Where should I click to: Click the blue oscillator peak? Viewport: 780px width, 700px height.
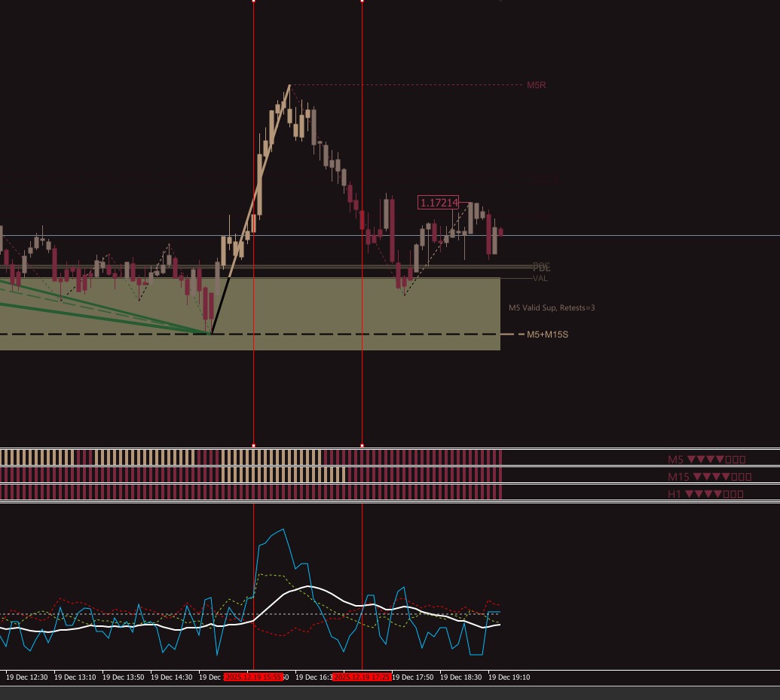(283, 530)
